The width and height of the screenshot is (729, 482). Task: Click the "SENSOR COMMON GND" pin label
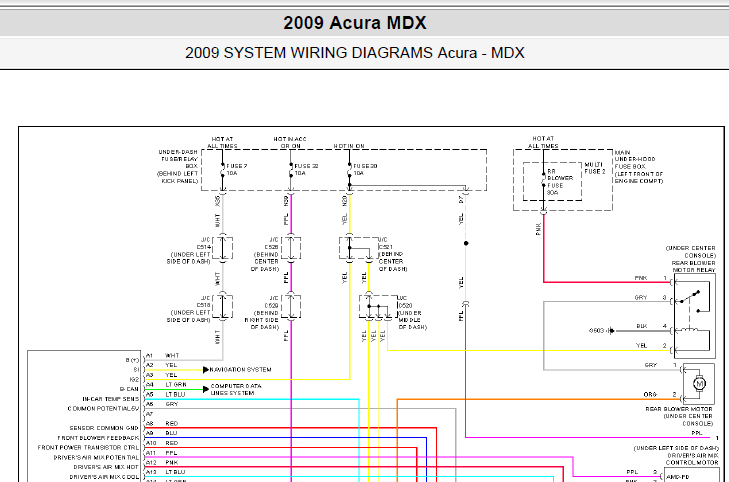click(x=104, y=428)
